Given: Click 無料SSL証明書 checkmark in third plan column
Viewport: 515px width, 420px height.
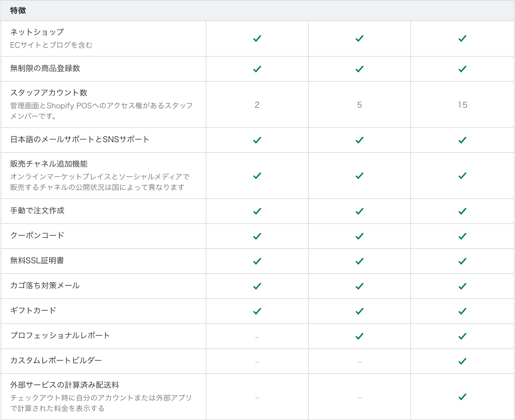Looking at the screenshot, I should pyautogui.click(x=463, y=261).
